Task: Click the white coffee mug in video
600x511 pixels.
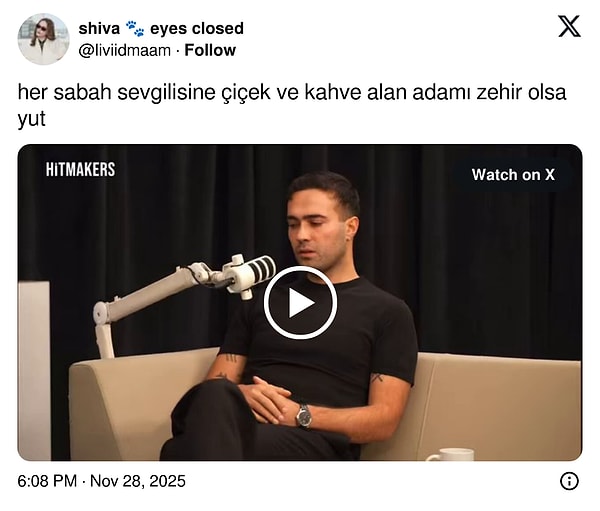Action: tap(450, 455)
